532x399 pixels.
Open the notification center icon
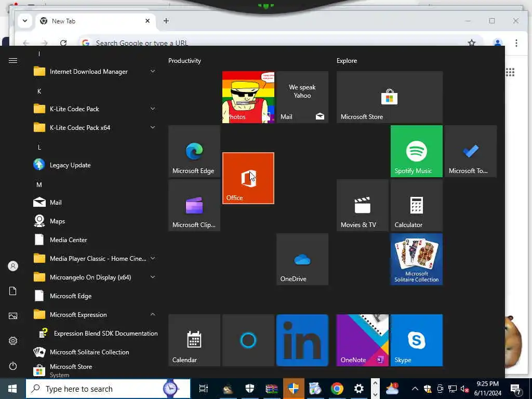(516, 389)
